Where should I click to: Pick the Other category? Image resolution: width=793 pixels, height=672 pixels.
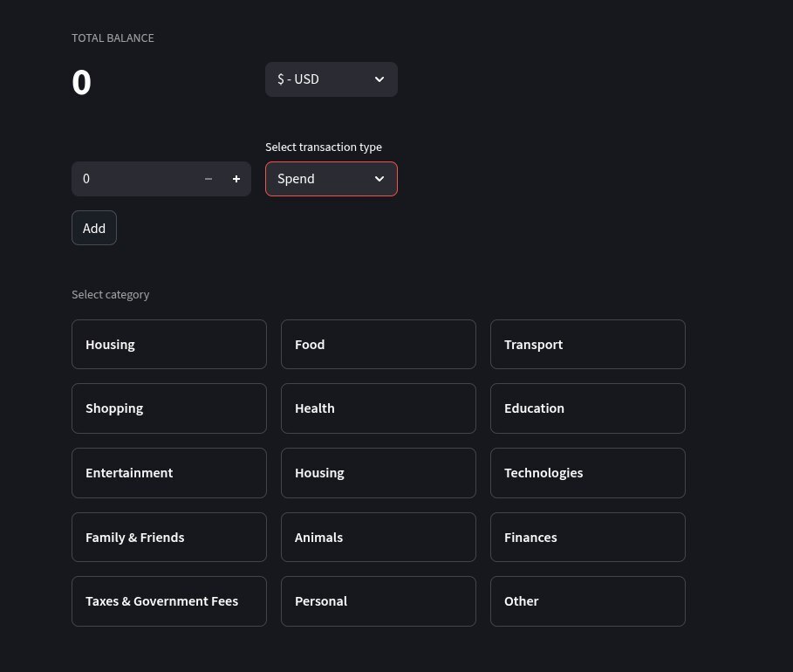588,601
